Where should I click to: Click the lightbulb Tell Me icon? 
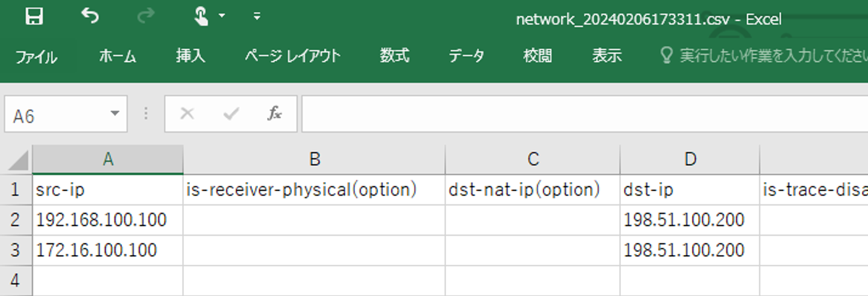click(x=667, y=56)
